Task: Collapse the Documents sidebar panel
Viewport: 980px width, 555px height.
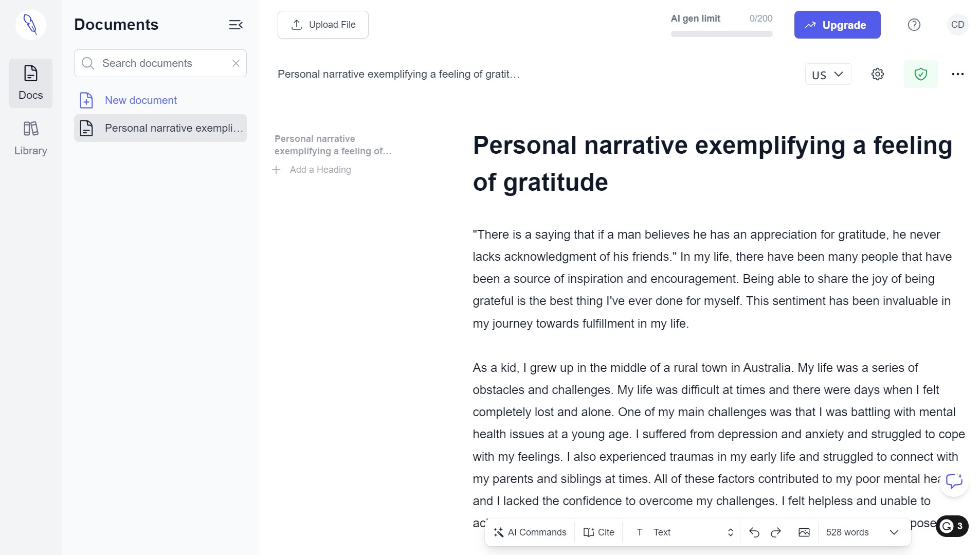Action: pos(235,25)
